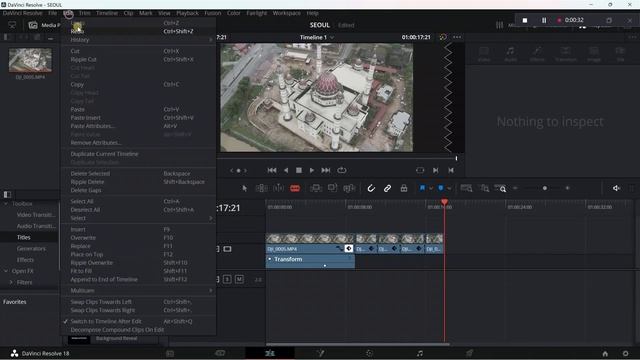Play the timeline in reverse
Image resolution: width=640 pixels, height=360 pixels.
(x=286, y=170)
